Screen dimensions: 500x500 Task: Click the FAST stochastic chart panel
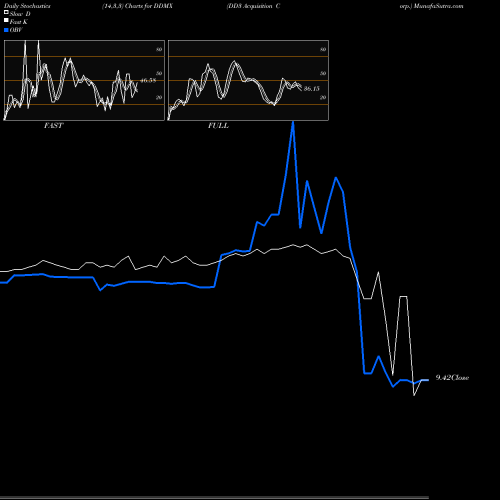(84, 80)
